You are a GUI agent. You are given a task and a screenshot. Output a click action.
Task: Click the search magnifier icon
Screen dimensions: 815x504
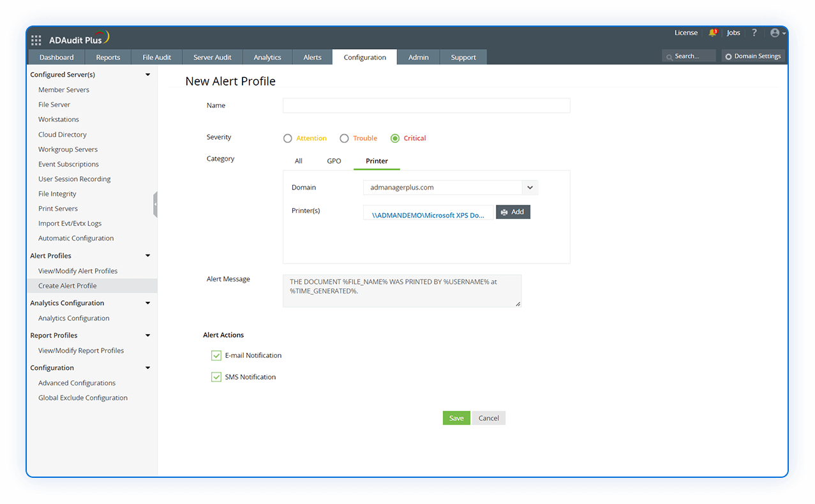(x=669, y=57)
